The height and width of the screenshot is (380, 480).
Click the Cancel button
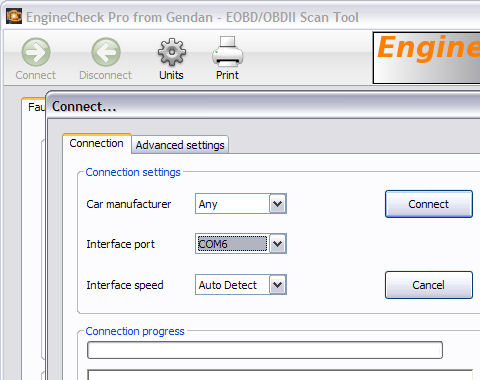tap(429, 285)
